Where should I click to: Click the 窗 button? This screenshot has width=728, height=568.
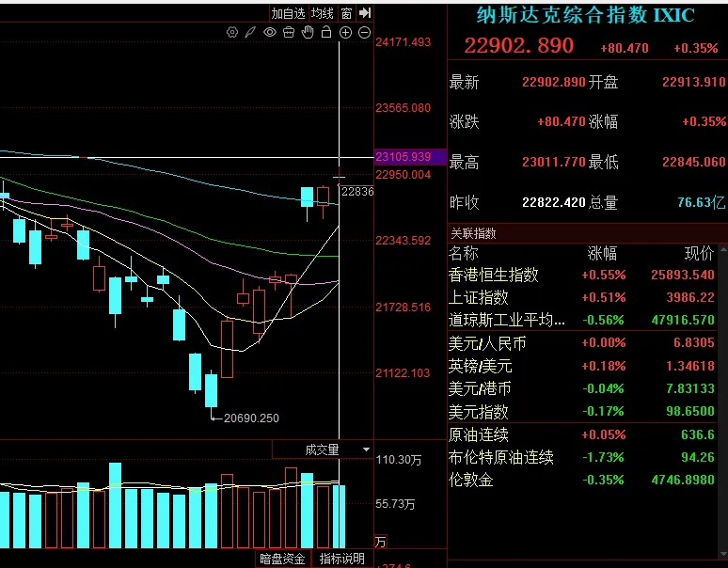pos(346,13)
